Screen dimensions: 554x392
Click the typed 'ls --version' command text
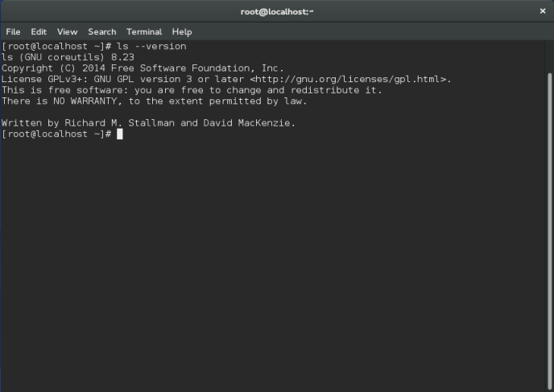click(x=151, y=47)
